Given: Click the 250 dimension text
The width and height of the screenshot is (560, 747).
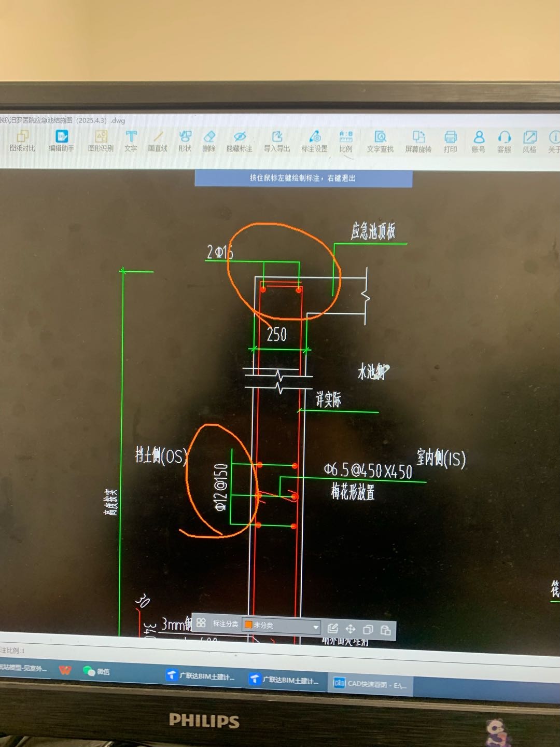Looking at the screenshot, I should pos(276,334).
